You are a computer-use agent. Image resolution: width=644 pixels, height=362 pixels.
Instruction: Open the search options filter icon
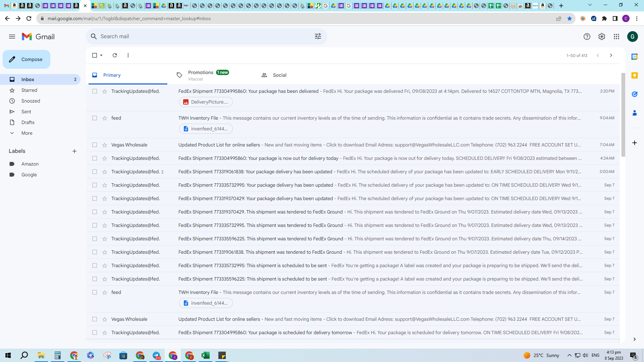point(318,36)
